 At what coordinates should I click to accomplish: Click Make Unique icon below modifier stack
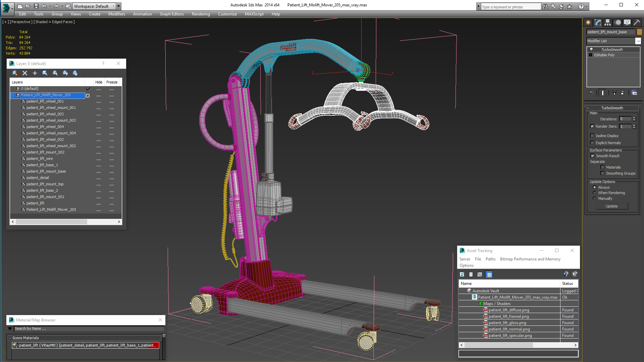(x=614, y=93)
